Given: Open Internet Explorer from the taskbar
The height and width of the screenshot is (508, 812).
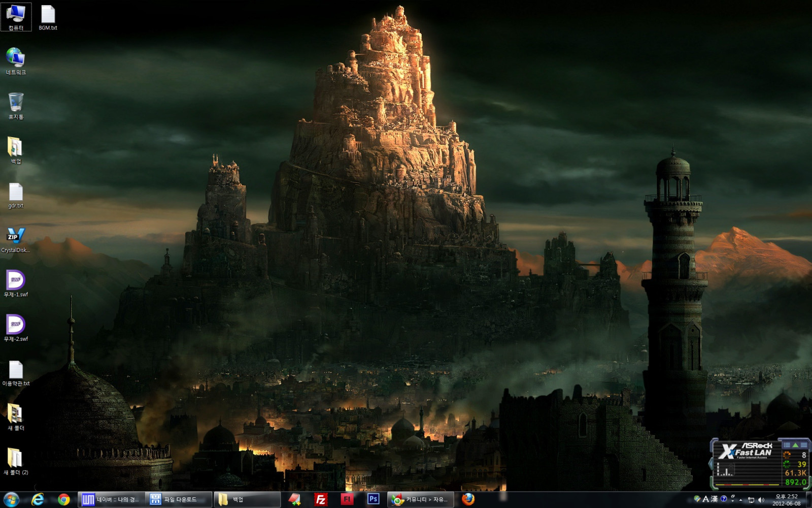Looking at the screenshot, I should pyautogui.click(x=38, y=499).
